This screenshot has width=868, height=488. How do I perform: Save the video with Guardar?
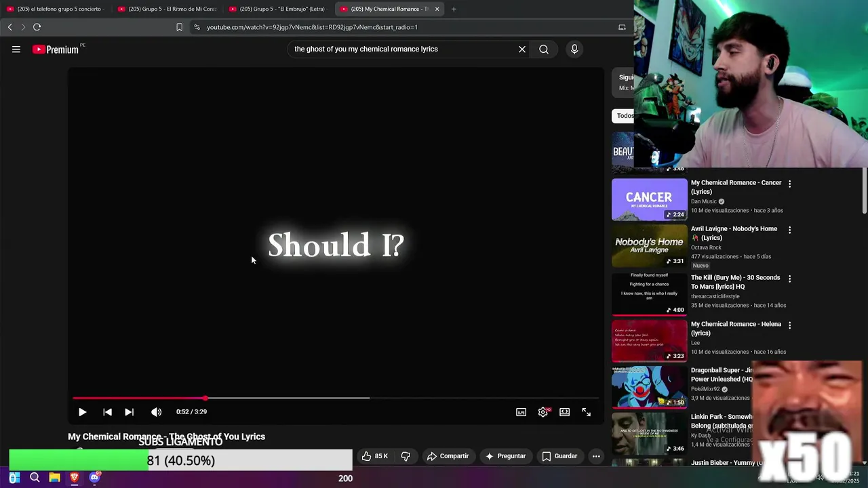tap(559, 456)
